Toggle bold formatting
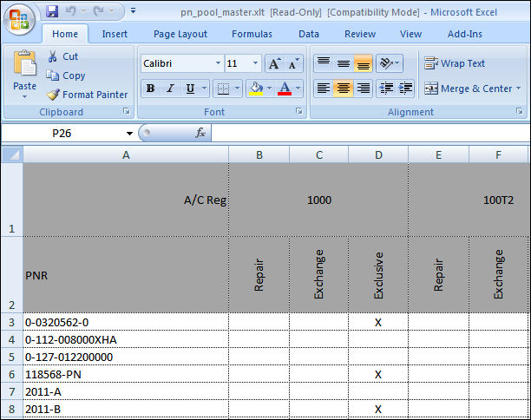531x420 pixels. click(x=151, y=89)
